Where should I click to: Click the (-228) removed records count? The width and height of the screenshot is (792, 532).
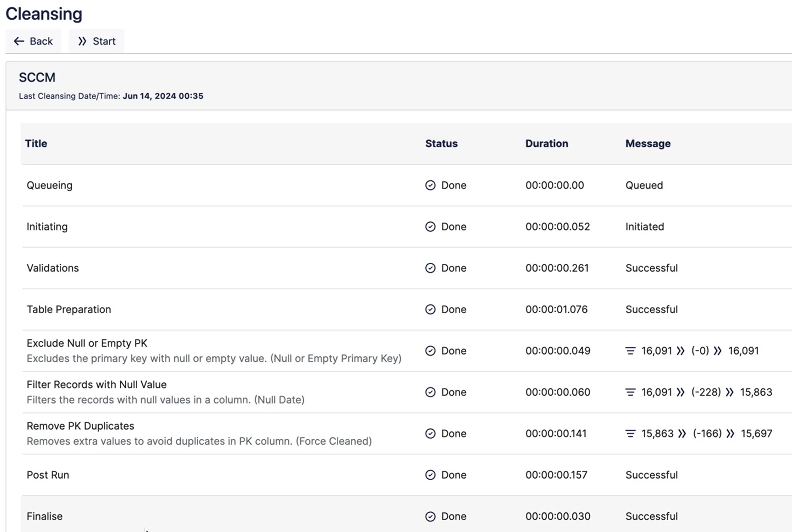tap(706, 392)
